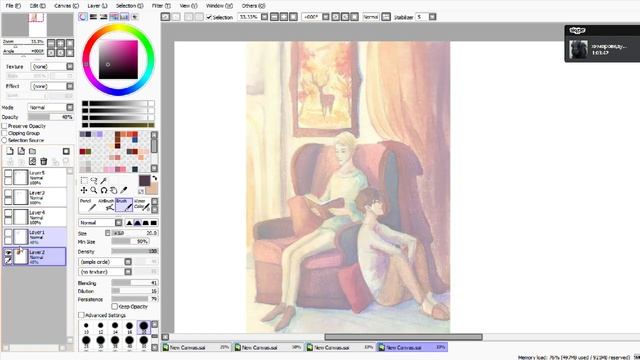This screenshot has width=640, height=360.
Task: Select the lasso selection tool
Action: coord(94,180)
